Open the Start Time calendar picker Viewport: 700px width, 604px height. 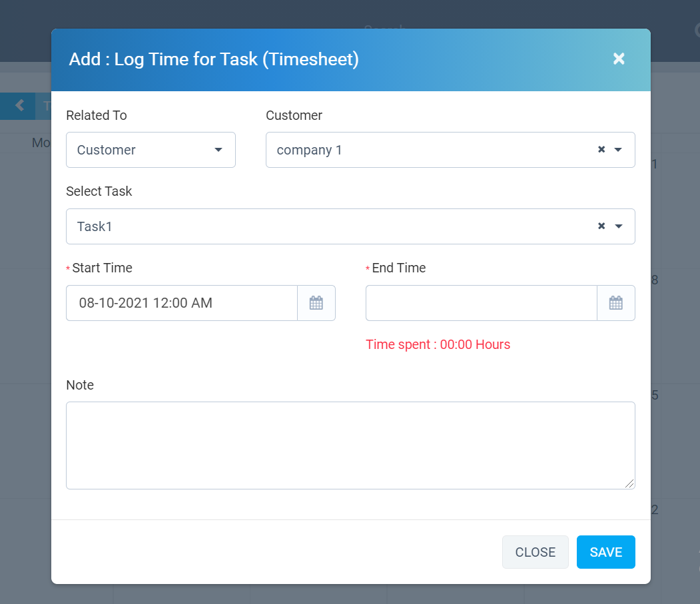pos(316,302)
